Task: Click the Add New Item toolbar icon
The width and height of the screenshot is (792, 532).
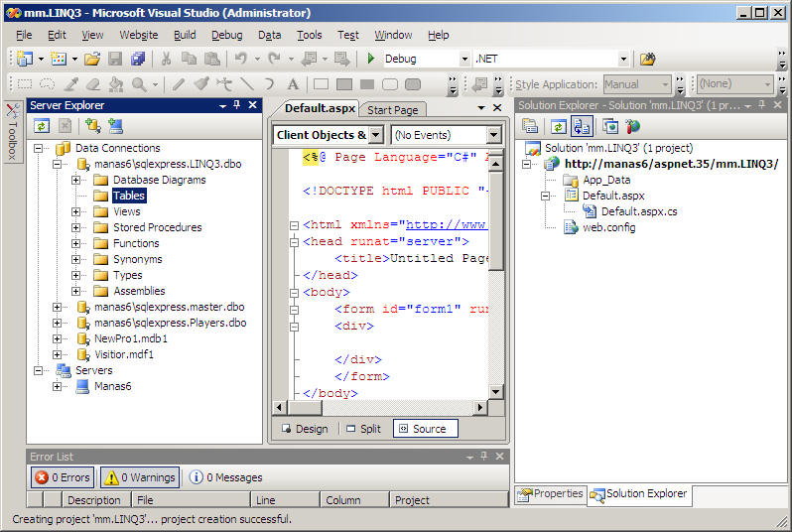Action: (x=59, y=59)
